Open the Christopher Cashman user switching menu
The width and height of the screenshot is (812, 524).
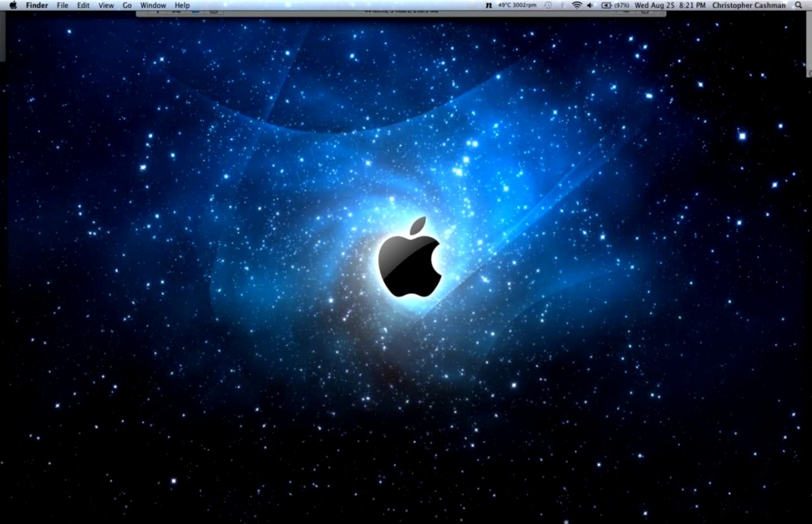tap(749, 5)
